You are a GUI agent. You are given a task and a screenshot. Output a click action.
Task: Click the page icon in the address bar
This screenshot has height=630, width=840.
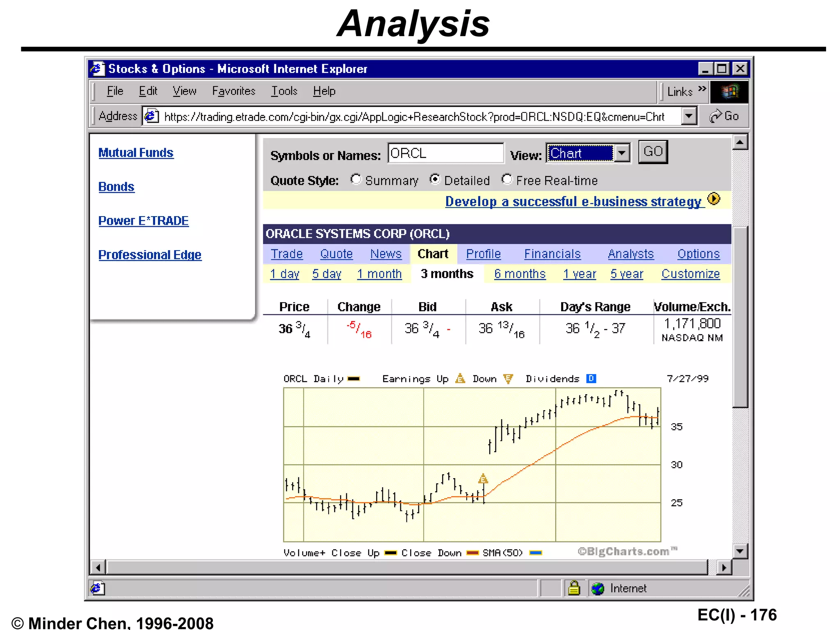pos(151,116)
